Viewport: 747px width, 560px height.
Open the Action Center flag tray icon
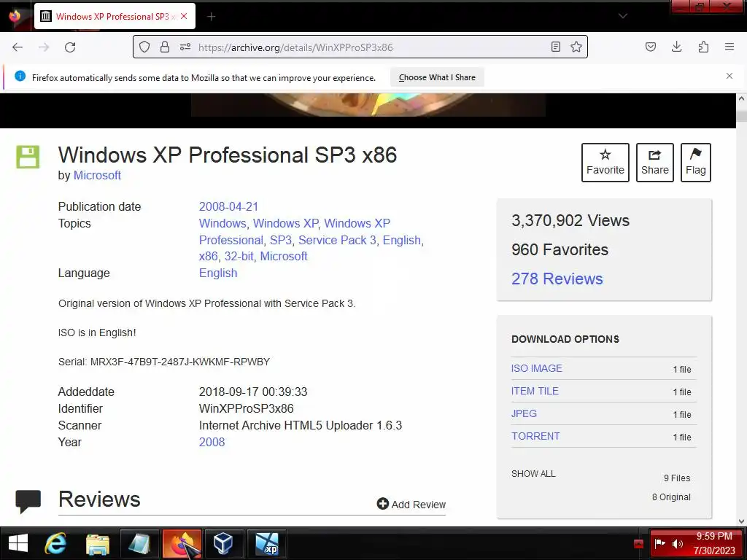point(659,543)
